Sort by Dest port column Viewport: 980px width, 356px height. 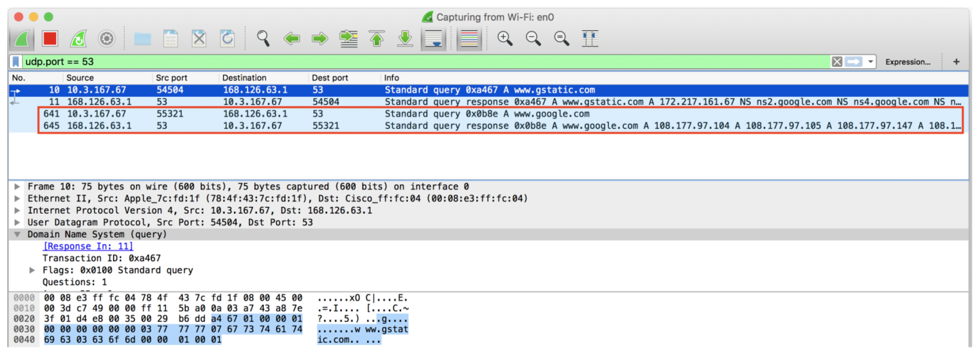coord(344,78)
